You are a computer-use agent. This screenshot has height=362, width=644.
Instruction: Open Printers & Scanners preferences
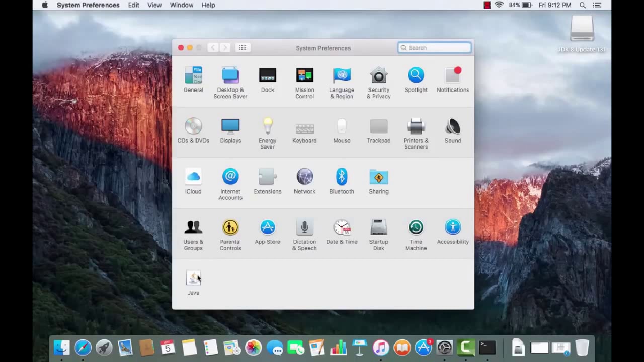(416, 133)
